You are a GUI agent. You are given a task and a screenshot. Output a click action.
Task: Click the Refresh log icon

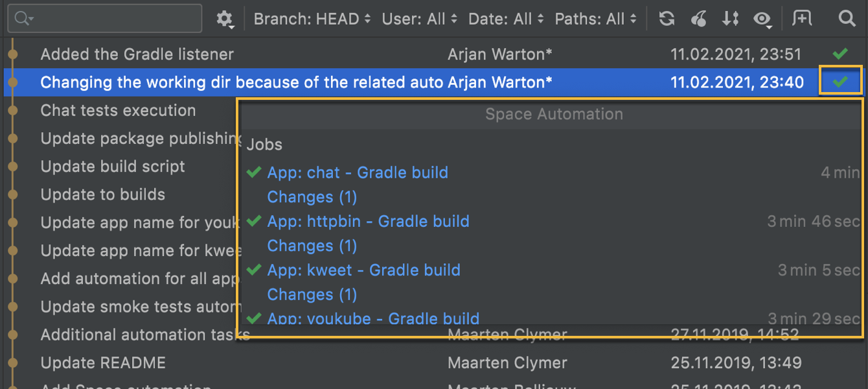click(x=667, y=19)
